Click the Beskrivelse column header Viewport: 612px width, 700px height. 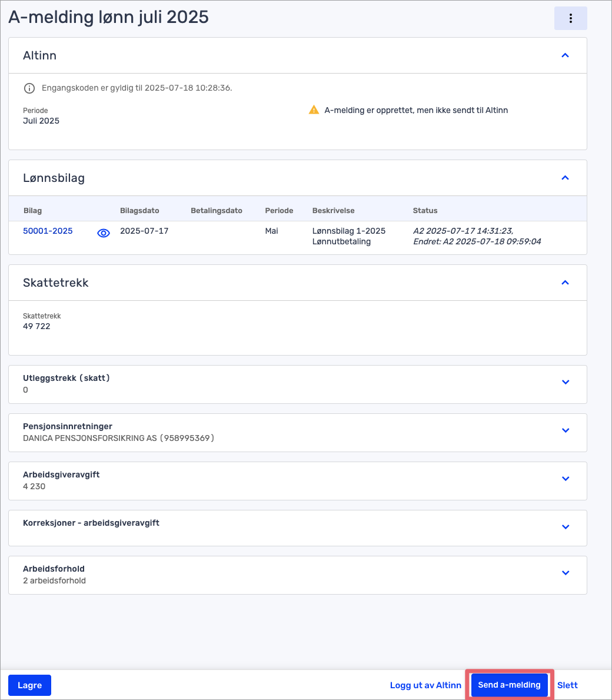(333, 211)
